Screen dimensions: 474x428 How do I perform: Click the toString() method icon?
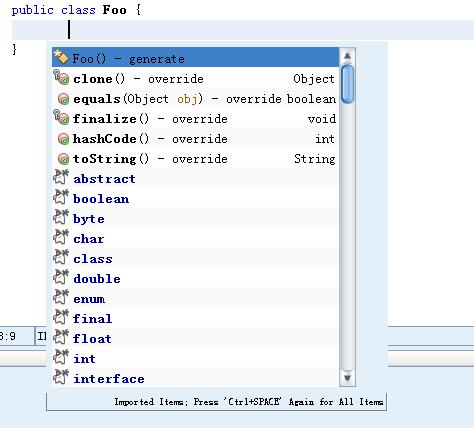click(x=63, y=159)
